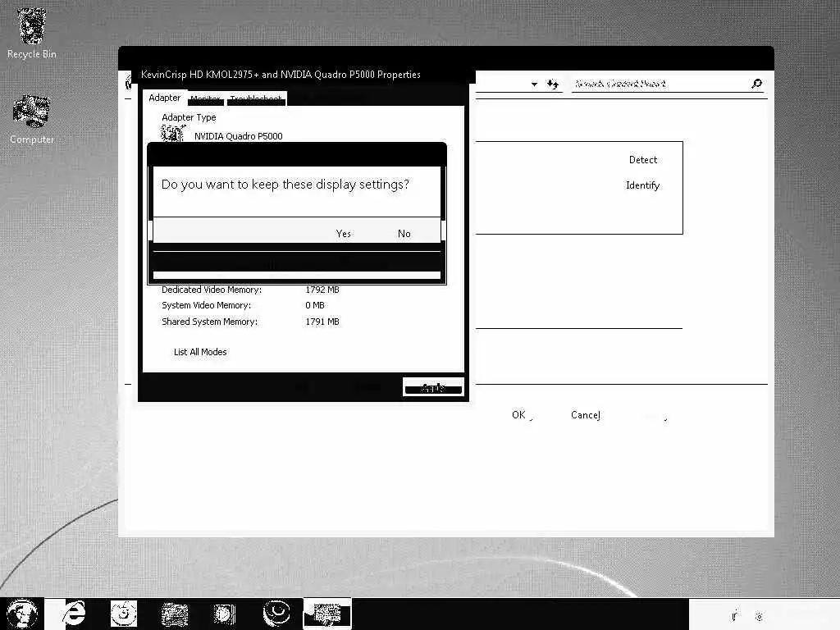This screenshot has width=840, height=630.
Task: Click the NVIDIA Quadro P5000 adapter name
Action: pos(239,136)
